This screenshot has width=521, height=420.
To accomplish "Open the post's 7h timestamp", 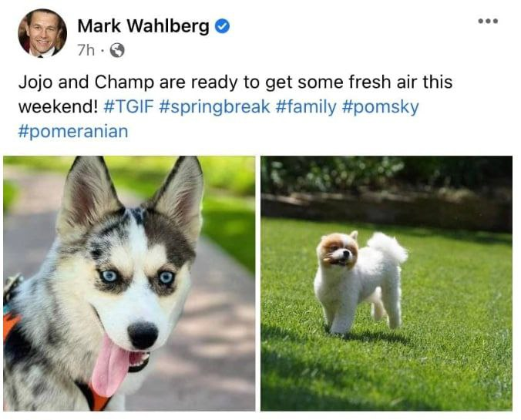I will (86, 51).
